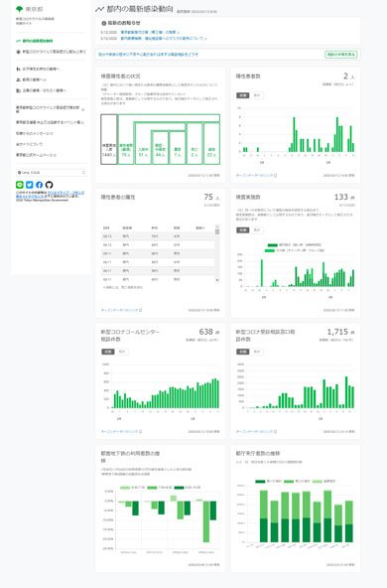The image size is (387, 588).
Task: Open the Twitter share icon
Action: click(29, 185)
